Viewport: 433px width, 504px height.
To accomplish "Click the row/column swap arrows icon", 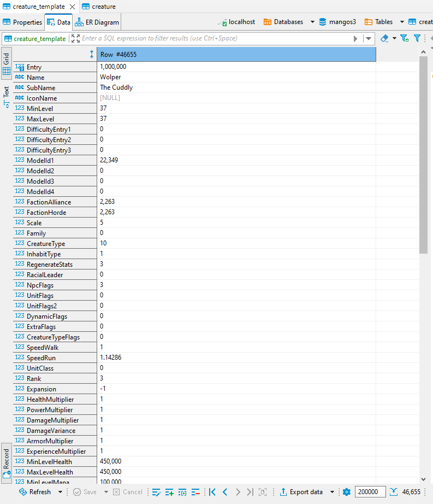I will pos(92,54).
